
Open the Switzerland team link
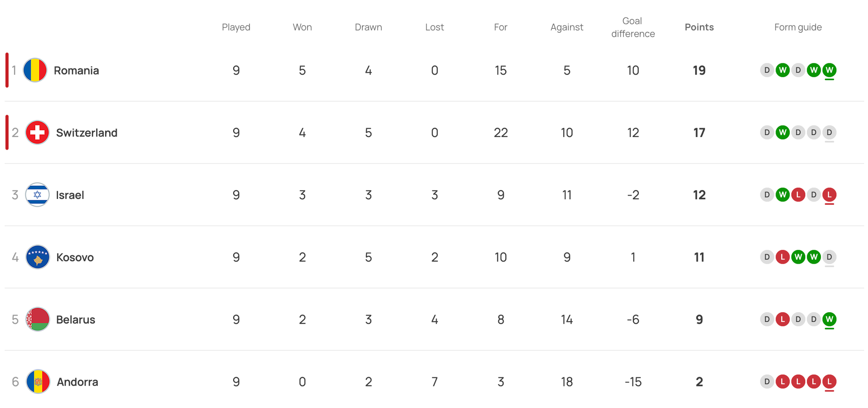[x=86, y=133]
